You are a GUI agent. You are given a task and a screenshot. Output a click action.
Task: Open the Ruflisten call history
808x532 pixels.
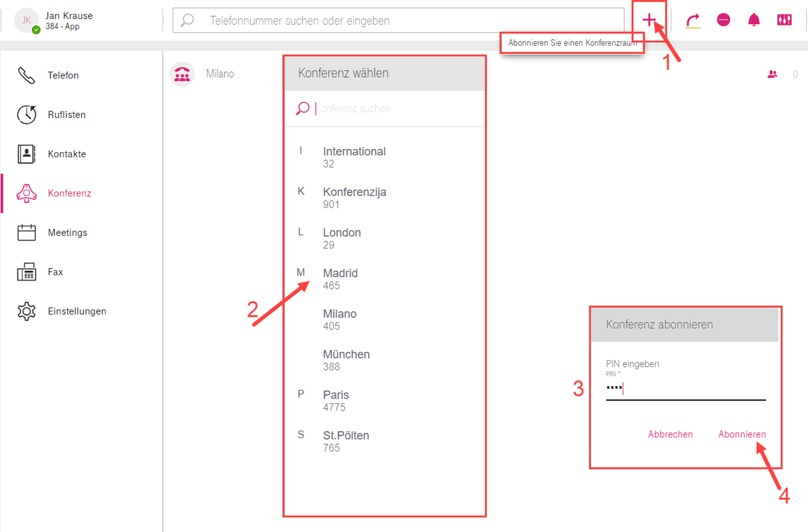[66, 115]
